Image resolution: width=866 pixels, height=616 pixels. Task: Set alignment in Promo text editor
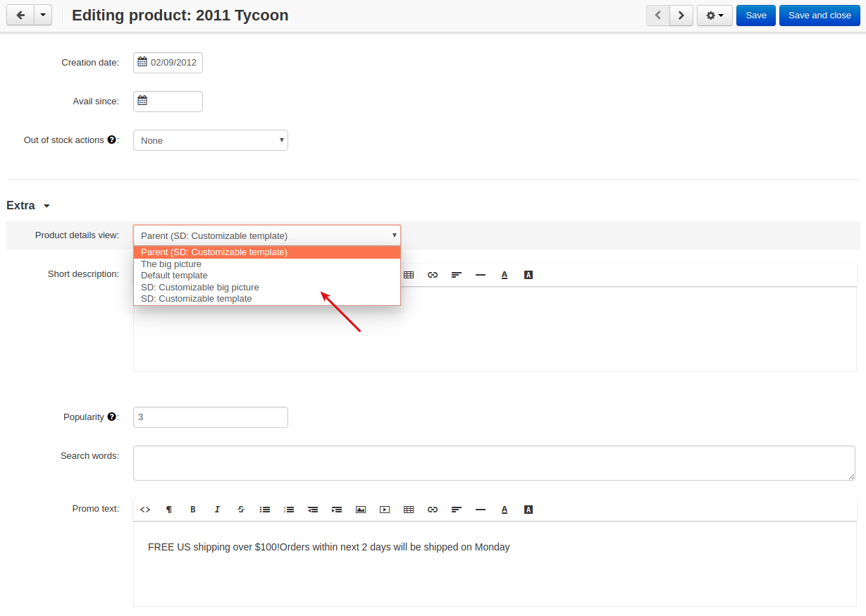[x=457, y=510]
